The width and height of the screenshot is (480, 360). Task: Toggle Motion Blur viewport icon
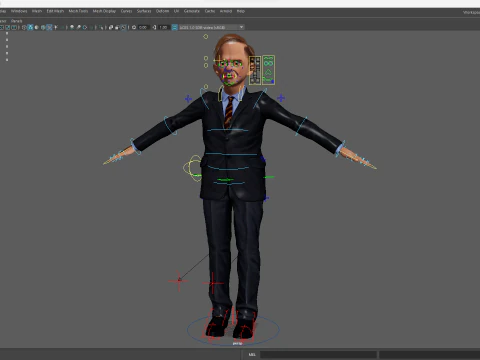(78, 27)
